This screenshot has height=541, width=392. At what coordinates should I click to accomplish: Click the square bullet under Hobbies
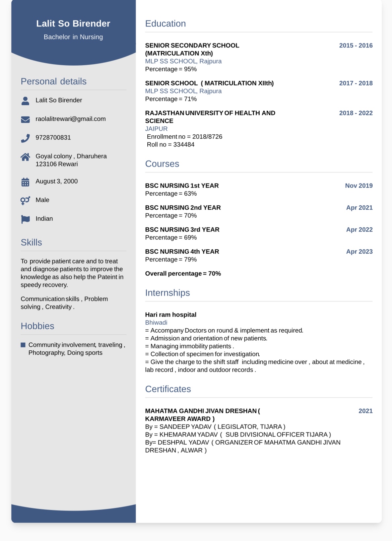[x=23, y=345]
